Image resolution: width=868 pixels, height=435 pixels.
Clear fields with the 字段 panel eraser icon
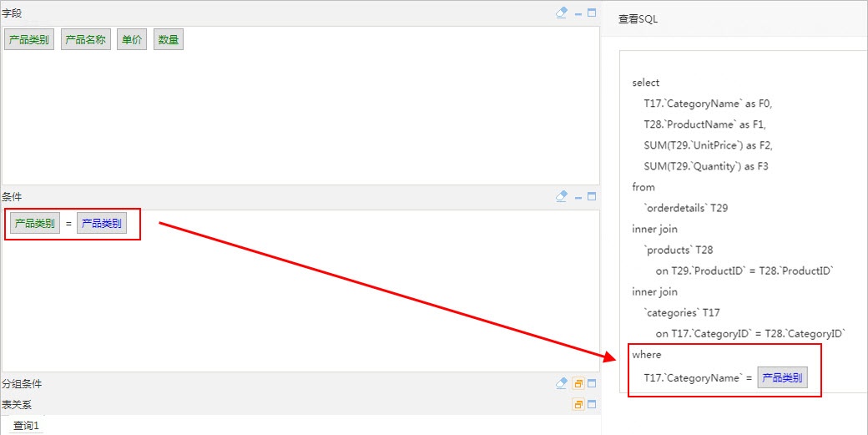point(562,13)
